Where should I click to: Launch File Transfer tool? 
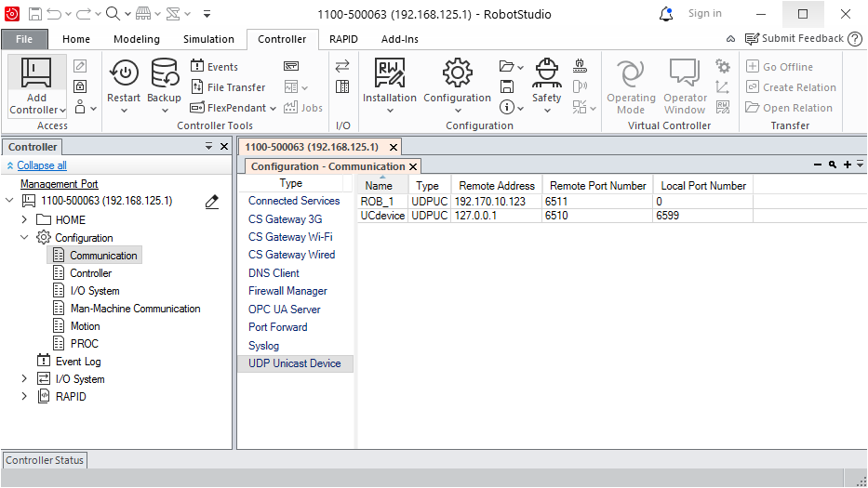click(x=228, y=86)
